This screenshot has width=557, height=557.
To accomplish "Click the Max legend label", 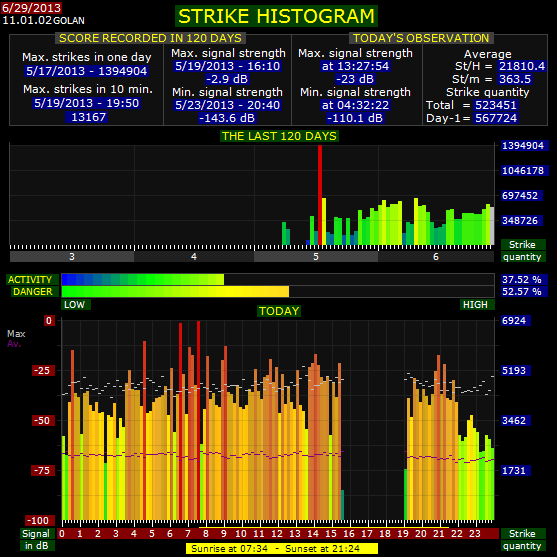I will point(16,334).
